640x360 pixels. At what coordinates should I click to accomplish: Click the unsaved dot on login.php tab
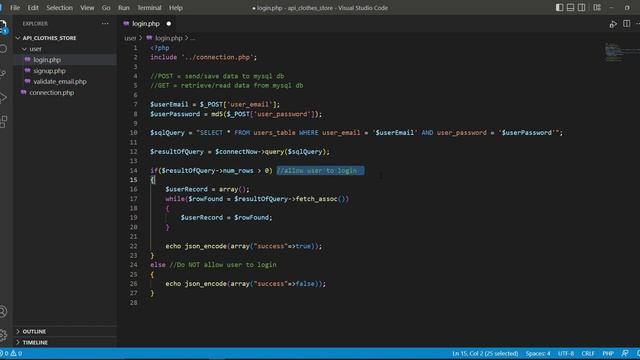169,24
